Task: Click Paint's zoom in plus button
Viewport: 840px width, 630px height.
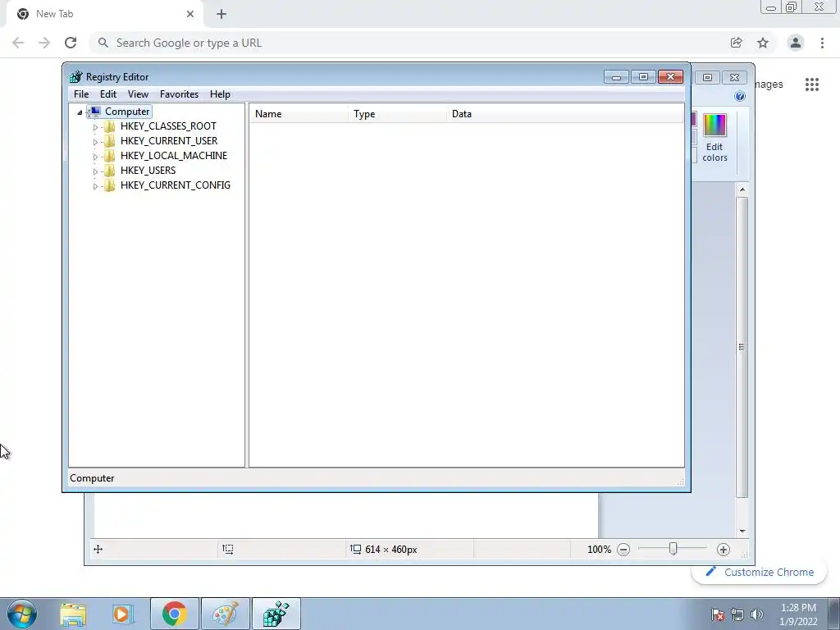Action: click(724, 550)
